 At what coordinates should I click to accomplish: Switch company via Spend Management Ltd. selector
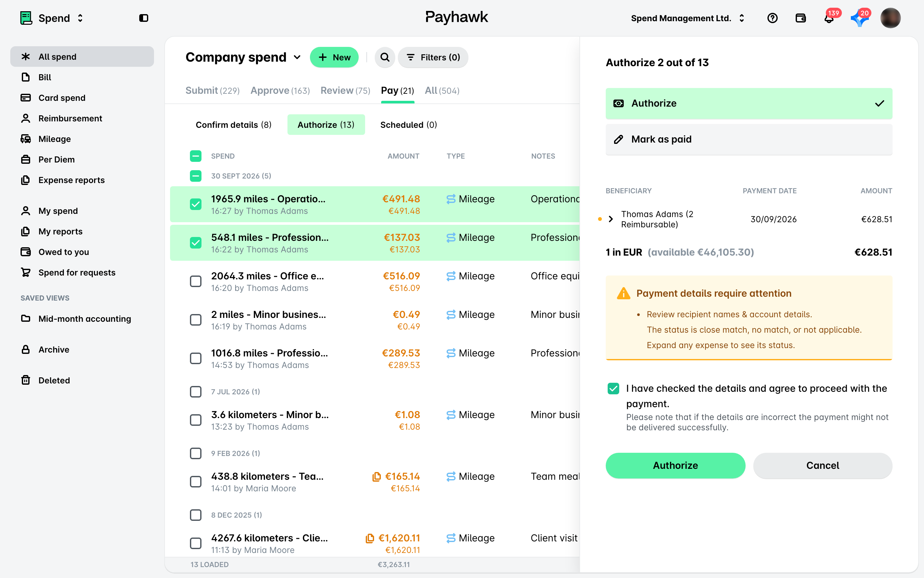[688, 18]
